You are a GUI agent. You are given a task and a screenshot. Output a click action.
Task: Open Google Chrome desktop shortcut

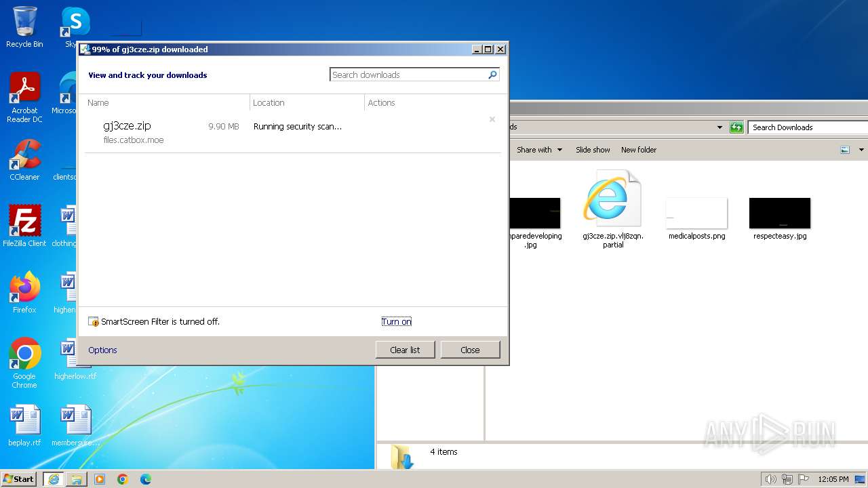(x=24, y=363)
